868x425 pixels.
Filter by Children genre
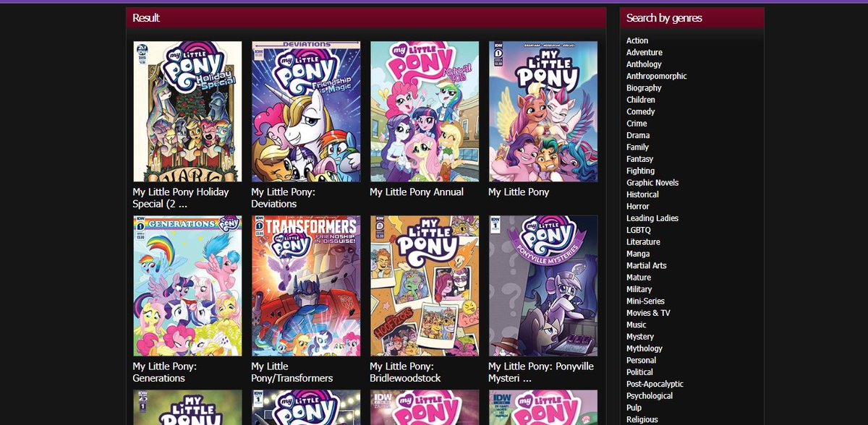pos(641,100)
